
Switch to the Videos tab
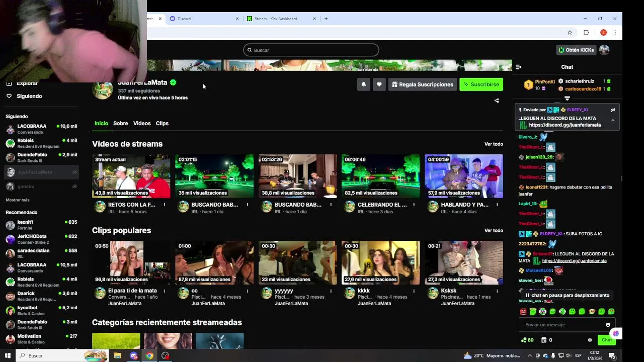coord(142,123)
